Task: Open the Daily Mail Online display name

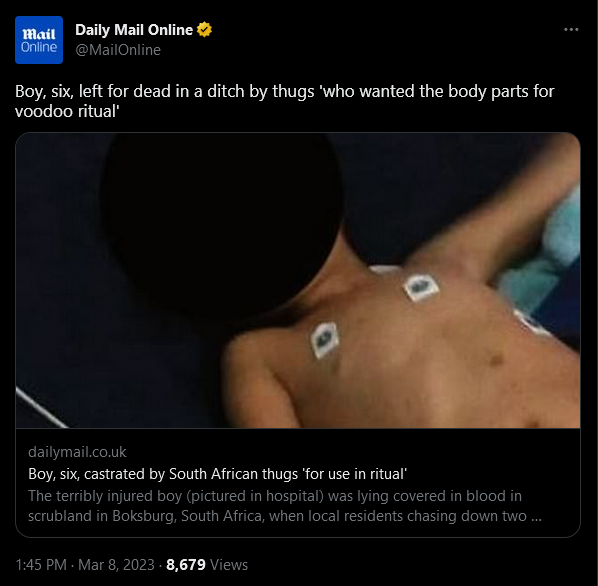Action: pyautogui.click(x=134, y=30)
